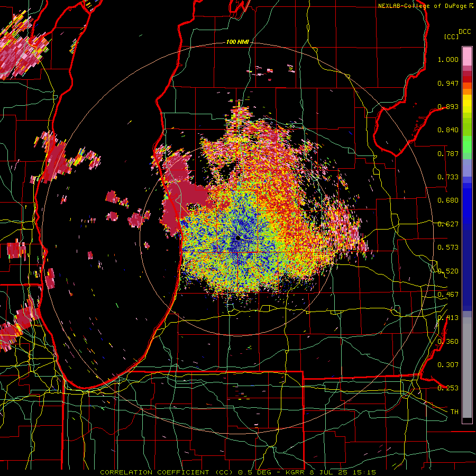Viewport: 476px width, 476px height.
Task: Click the 0.680 value on the color scale
Action: [448, 200]
